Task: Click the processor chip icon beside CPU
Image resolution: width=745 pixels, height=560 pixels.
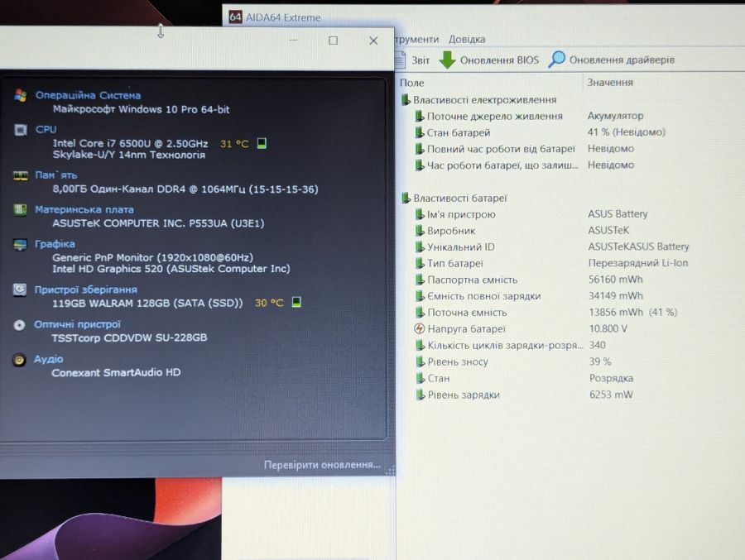Action: pos(21,130)
